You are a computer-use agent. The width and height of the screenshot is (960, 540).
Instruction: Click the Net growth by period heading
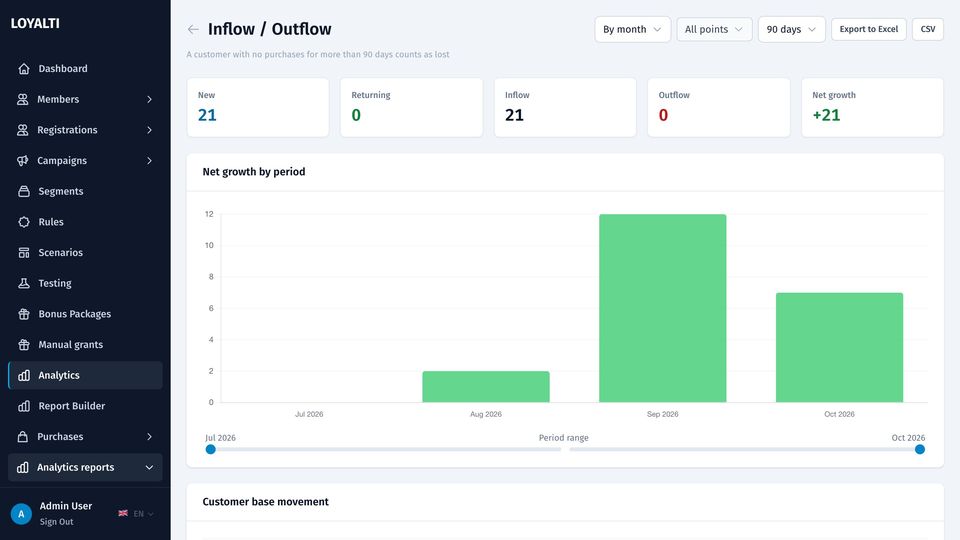[253, 172]
